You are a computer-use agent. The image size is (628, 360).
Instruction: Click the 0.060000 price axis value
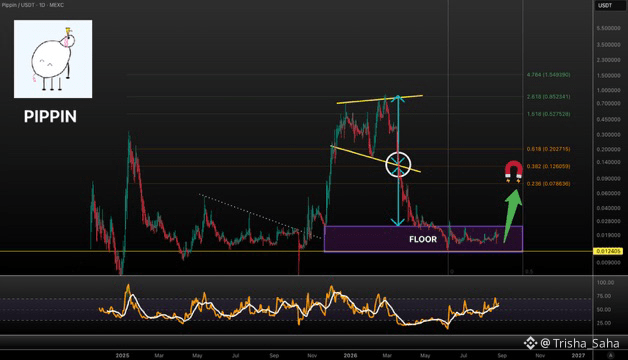(x=608, y=193)
